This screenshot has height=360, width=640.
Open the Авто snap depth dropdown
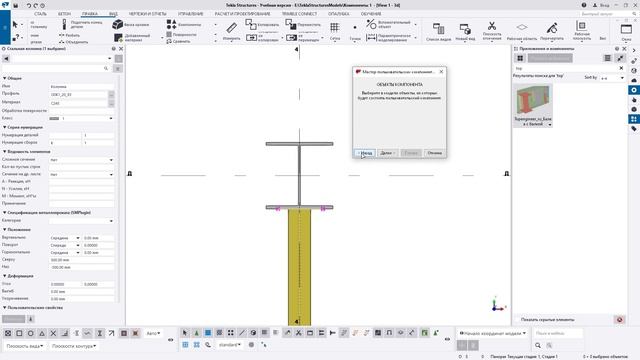pyautogui.click(x=153, y=333)
